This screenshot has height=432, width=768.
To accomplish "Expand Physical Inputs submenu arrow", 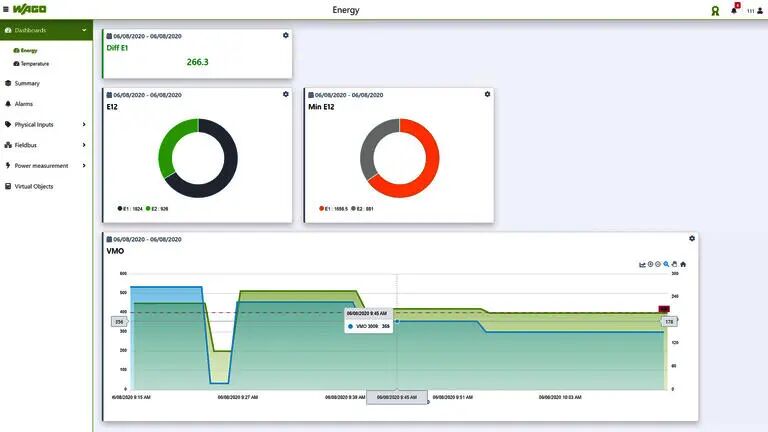I will 84,124.
